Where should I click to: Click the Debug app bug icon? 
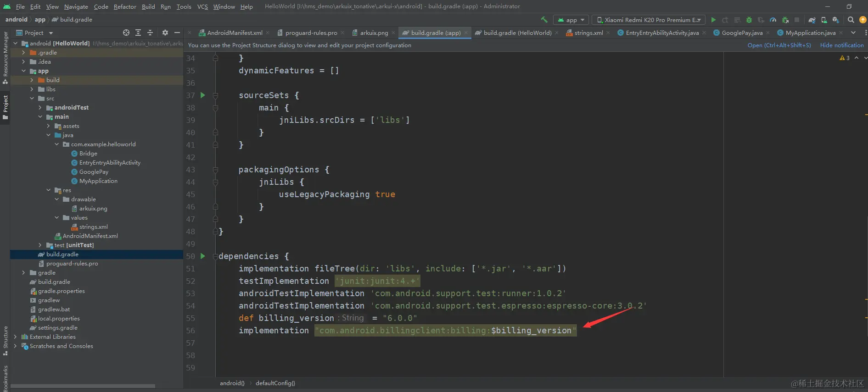pos(749,20)
